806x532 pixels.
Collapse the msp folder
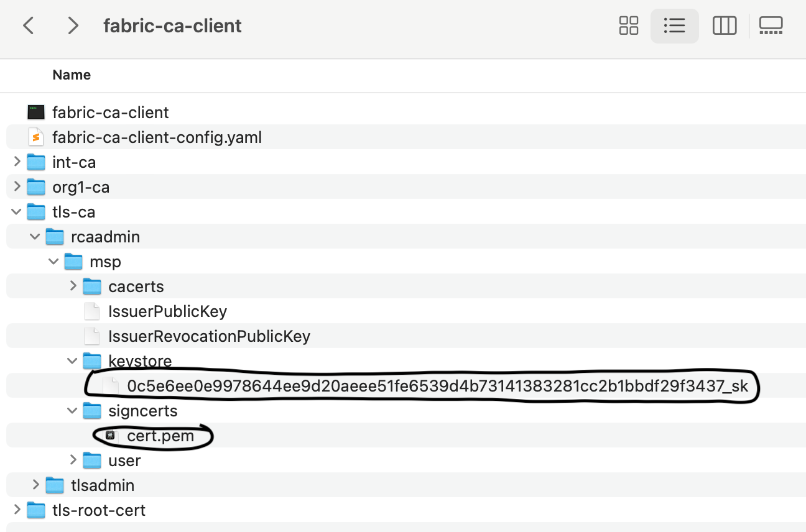pyautogui.click(x=54, y=262)
